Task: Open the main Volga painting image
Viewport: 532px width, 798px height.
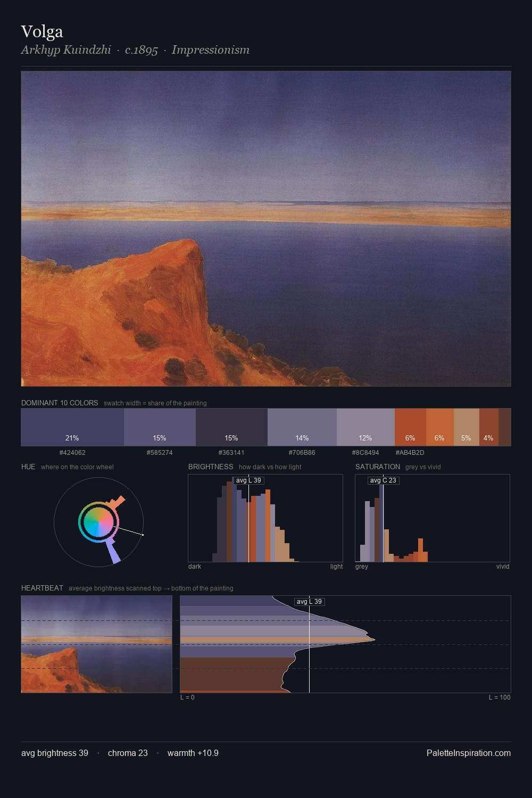Action: coord(266,229)
